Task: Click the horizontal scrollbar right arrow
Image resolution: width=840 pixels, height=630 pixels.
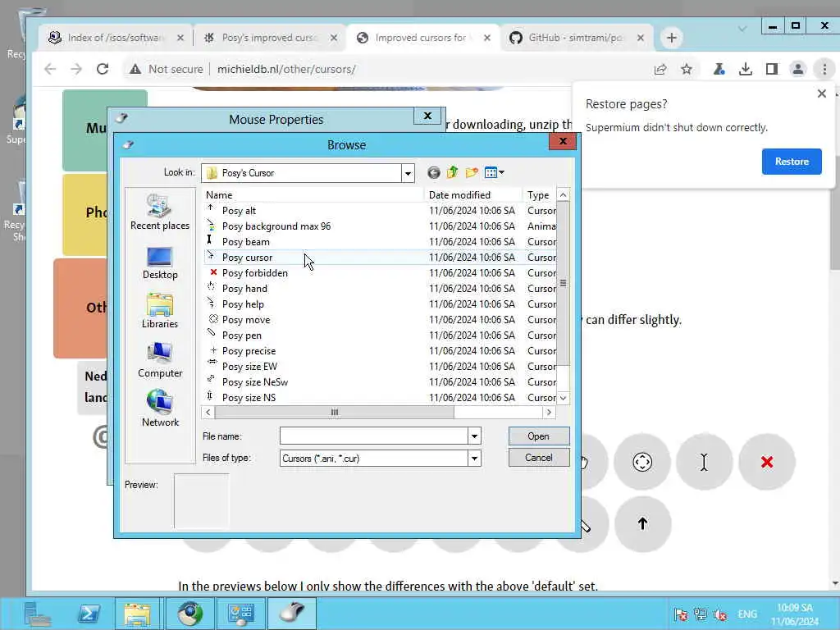Action: coord(549,412)
